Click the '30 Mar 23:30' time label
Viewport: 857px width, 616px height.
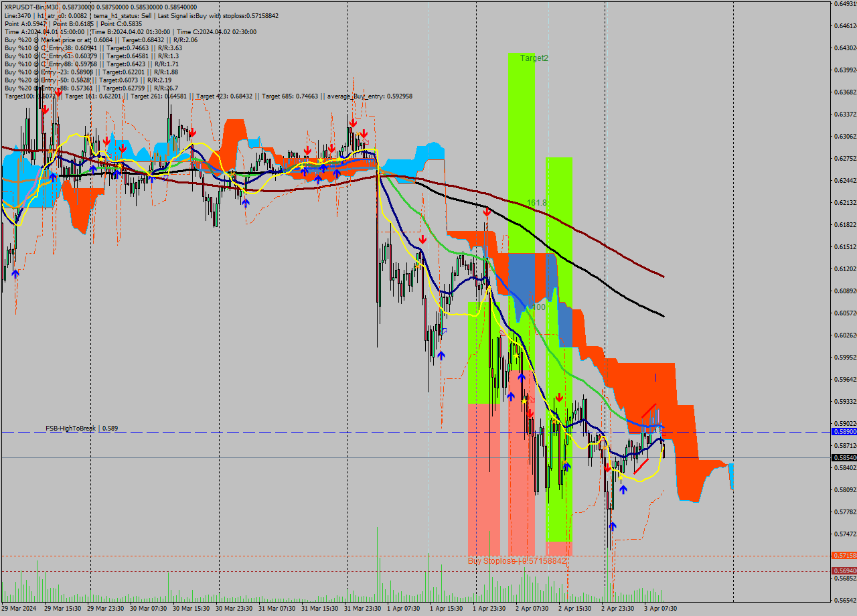[234, 609]
